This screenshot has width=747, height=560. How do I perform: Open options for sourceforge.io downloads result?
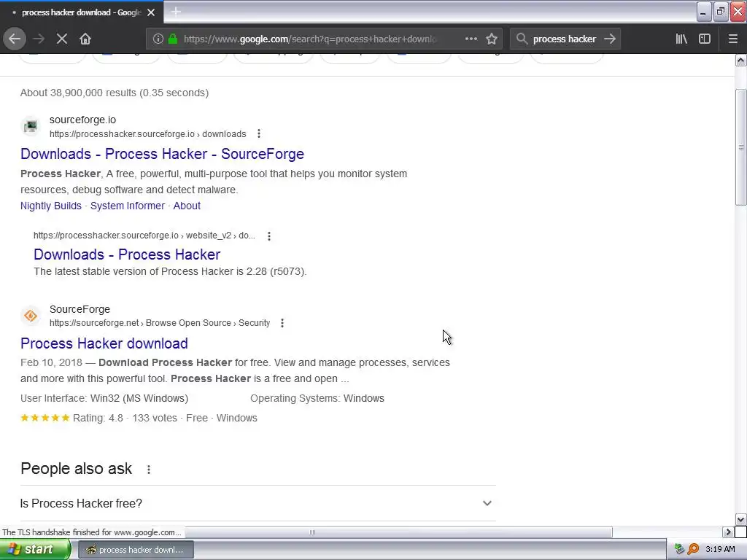click(x=259, y=134)
